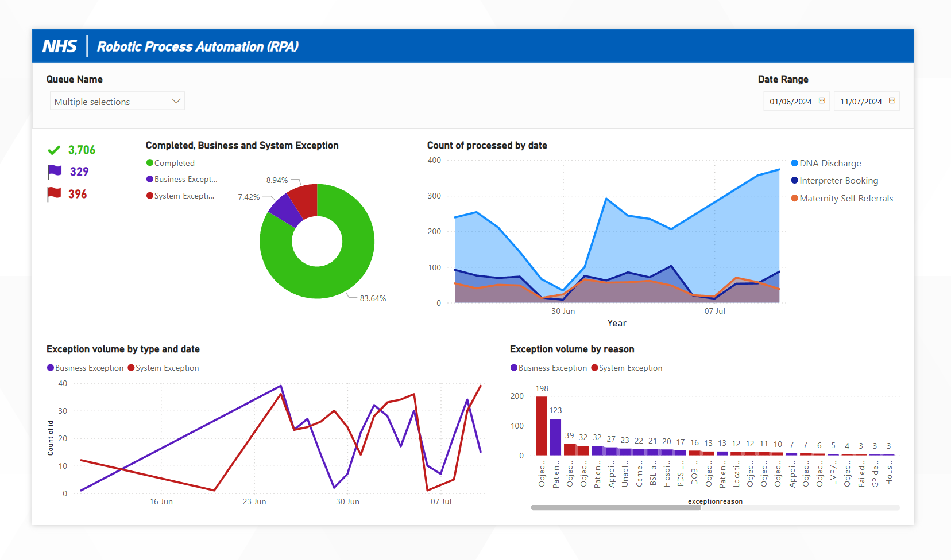Click the 83.64% donut label
951x560 pixels.
373,298
